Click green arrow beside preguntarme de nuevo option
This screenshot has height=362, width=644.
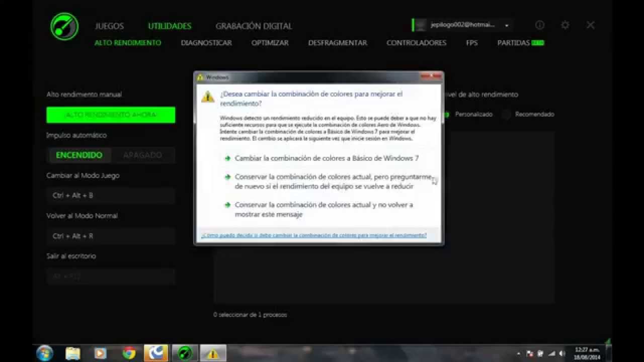point(228,177)
